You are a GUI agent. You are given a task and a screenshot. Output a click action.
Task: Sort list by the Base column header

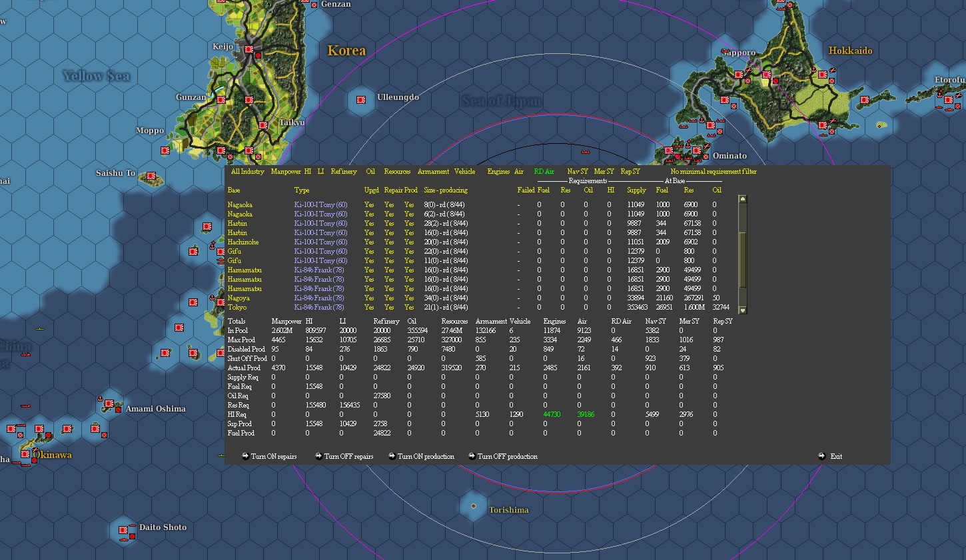point(234,190)
